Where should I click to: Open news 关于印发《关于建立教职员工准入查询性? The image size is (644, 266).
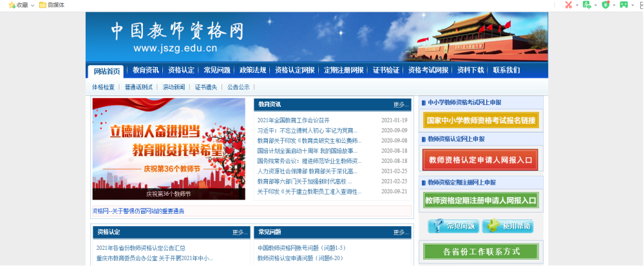(x=309, y=191)
